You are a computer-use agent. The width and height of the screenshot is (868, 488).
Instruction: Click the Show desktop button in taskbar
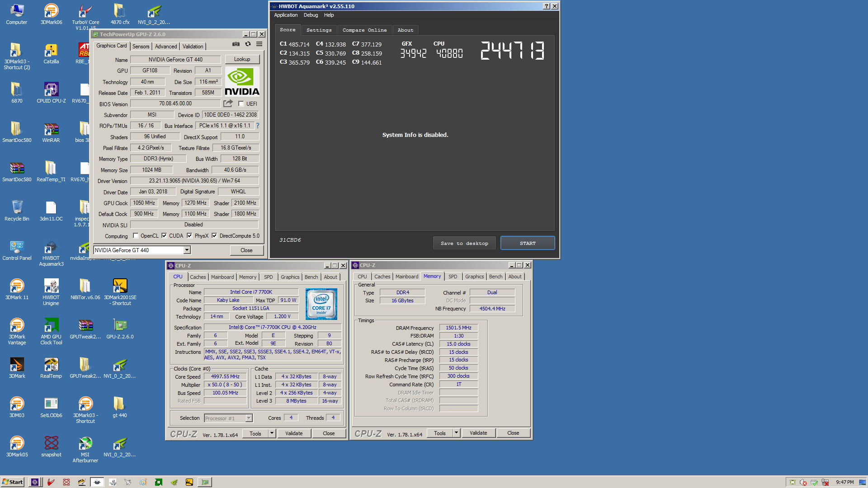pos(863,482)
